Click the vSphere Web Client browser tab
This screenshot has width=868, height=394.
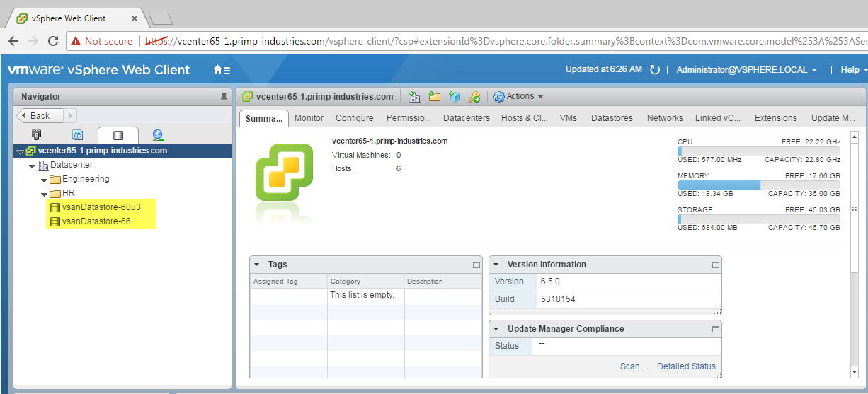coord(76,19)
